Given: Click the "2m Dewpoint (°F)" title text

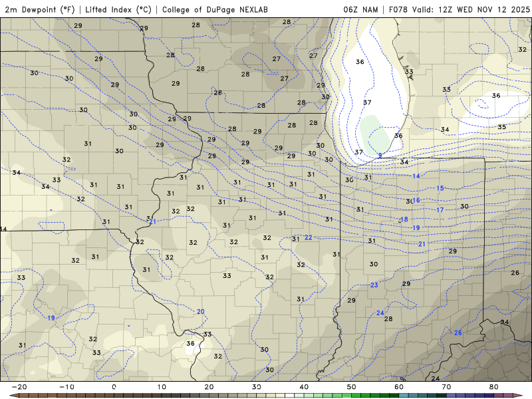Looking at the screenshot, I should click(40, 10).
